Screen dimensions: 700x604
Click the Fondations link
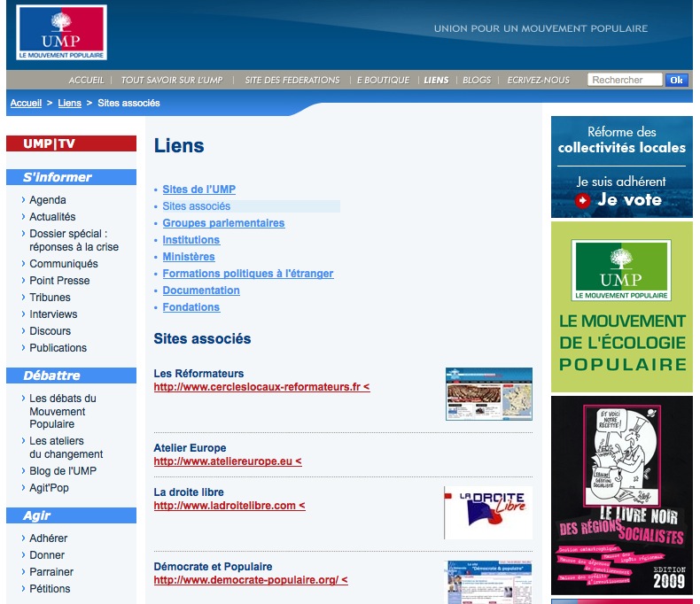[191, 307]
